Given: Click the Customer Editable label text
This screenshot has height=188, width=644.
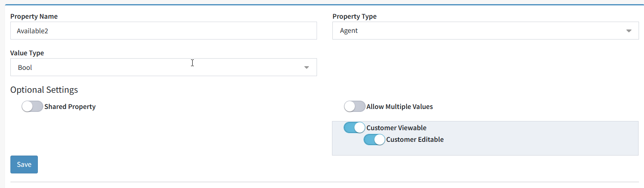Looking at the screenshot, I should [415, 139].
